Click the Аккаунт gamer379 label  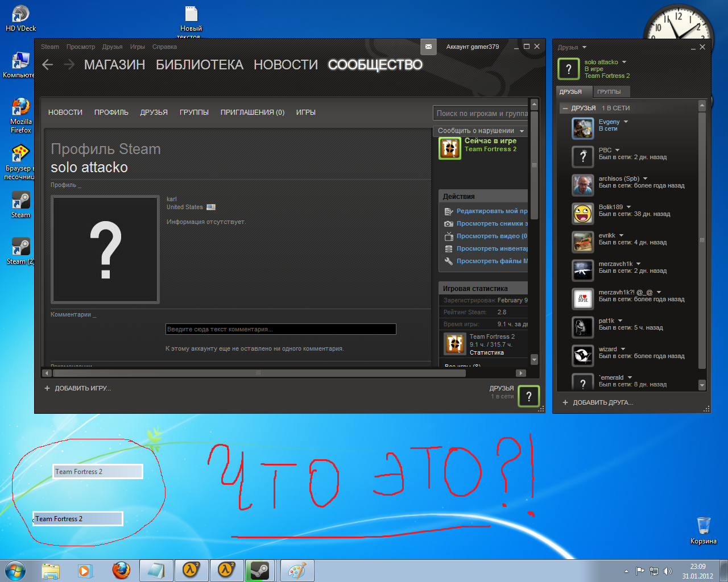point(473,47)
